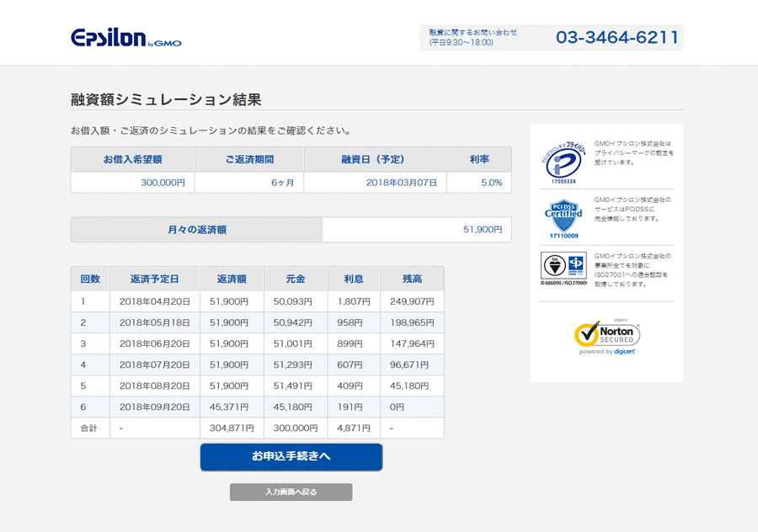
Task: Click the ISO27001 certification description text
Action: (633, 270)
